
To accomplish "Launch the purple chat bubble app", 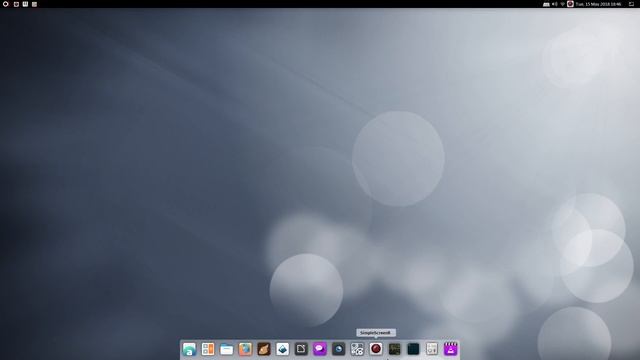I will pos(320,349).
